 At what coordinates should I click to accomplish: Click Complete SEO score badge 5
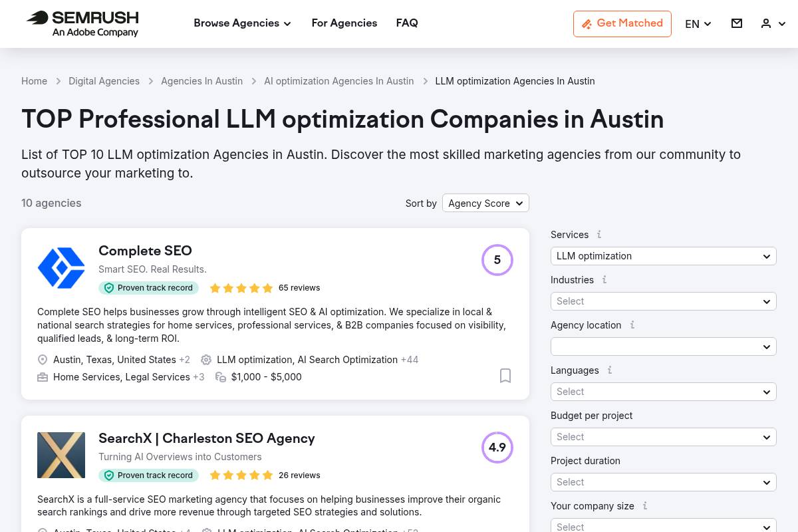coord(497,260)
